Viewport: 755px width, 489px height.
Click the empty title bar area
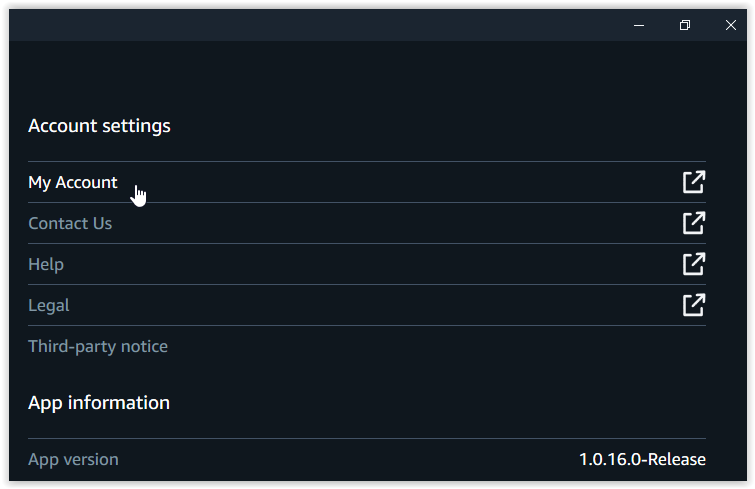point(300,25)
